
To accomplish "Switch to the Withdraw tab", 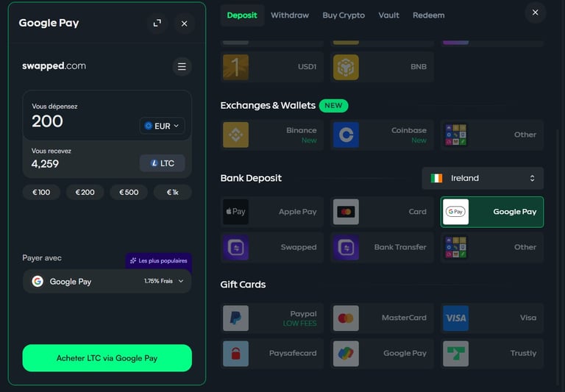I will [290, 15].
